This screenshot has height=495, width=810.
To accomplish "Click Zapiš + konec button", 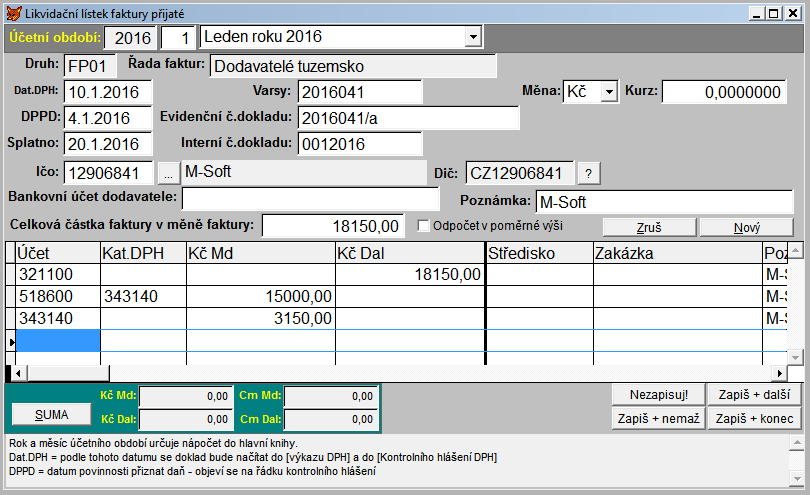I will pyautogui.click(x=754, y=419).
